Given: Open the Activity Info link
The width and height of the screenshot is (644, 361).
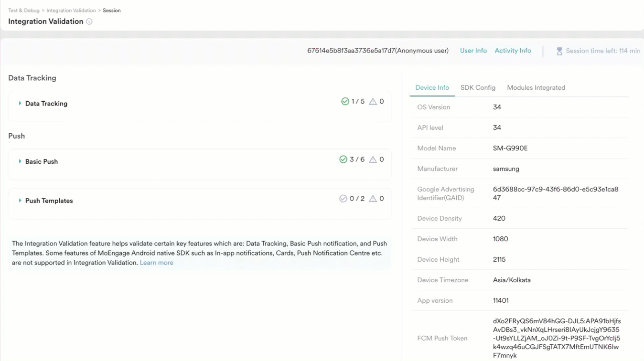Looking at the screenshot, I should tap(513, 51).
